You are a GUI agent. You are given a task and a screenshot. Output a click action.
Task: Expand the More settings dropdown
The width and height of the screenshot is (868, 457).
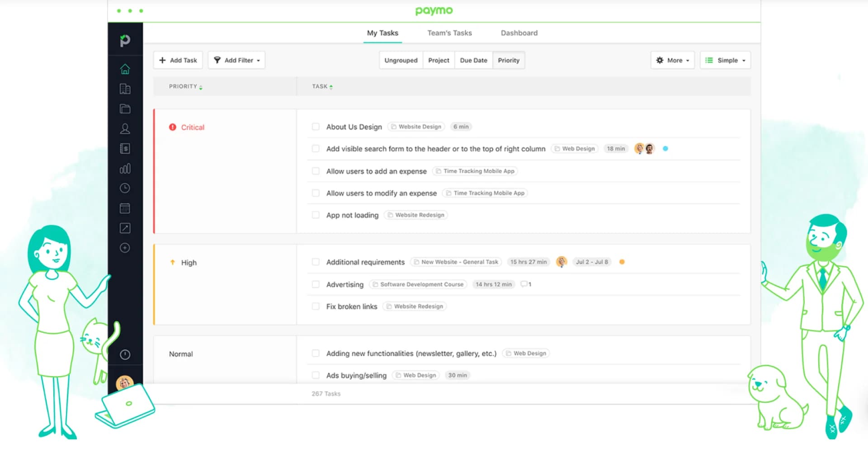(672, 60)
